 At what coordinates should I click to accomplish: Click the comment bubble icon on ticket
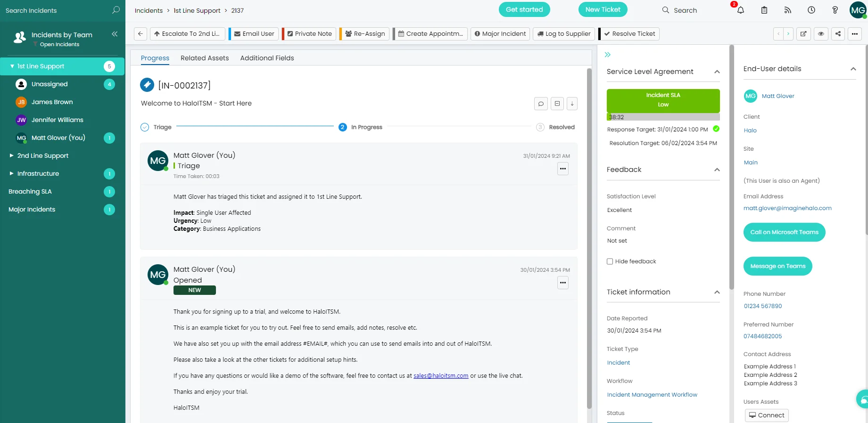(541, 104)
